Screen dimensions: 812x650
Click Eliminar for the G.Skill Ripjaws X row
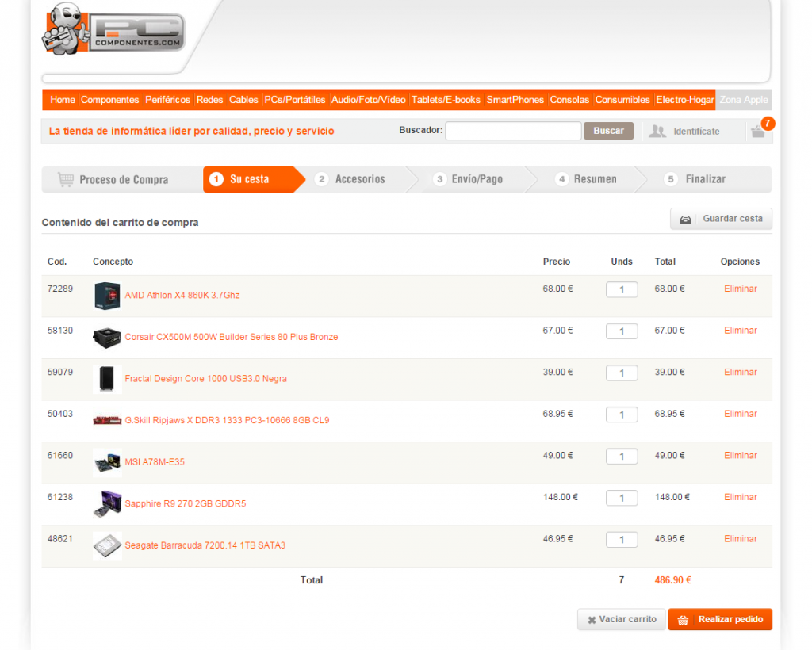pos(741,414)
